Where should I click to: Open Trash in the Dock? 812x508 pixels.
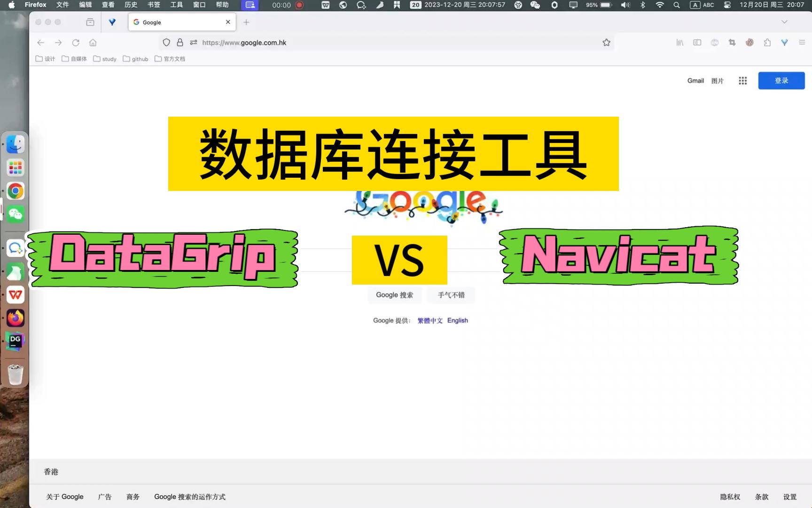(x=16, y=375)
